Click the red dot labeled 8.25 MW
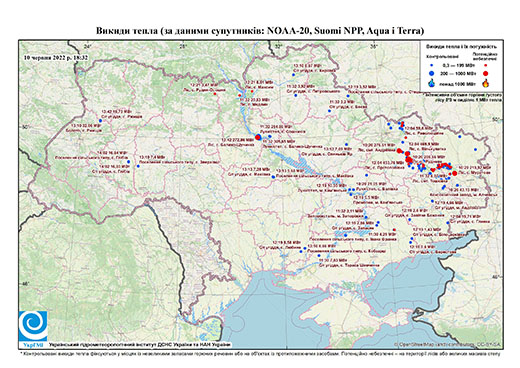The height and width of the screenshot is (368, 520). pyautogui.click(x=394, y=230)
